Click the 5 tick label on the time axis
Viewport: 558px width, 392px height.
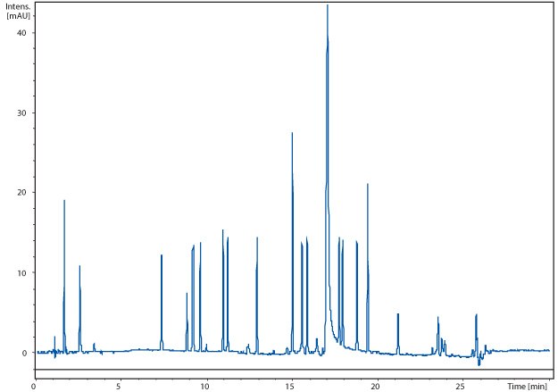point(119,386)
